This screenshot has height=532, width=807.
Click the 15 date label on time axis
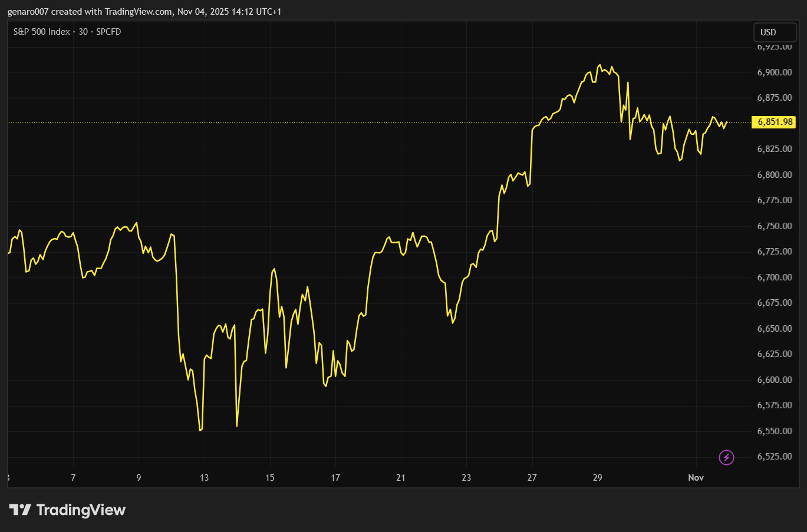[x=270, y=478]
